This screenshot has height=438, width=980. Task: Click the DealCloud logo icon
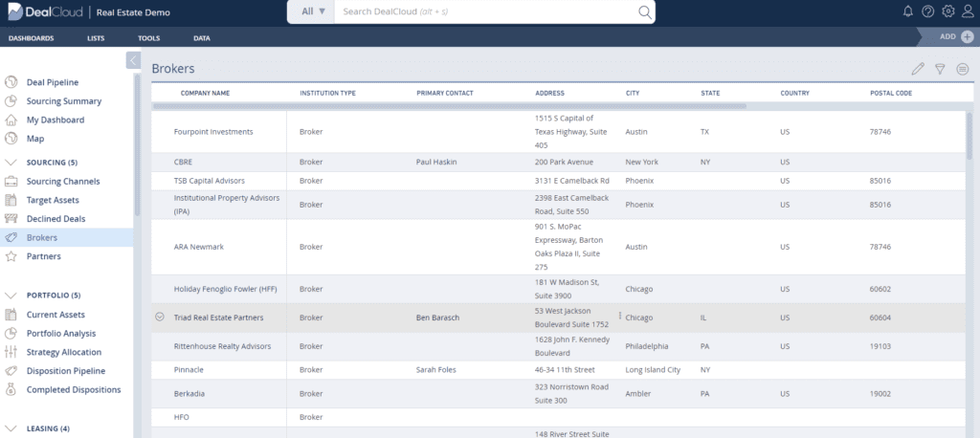click(x=14, y=11)
